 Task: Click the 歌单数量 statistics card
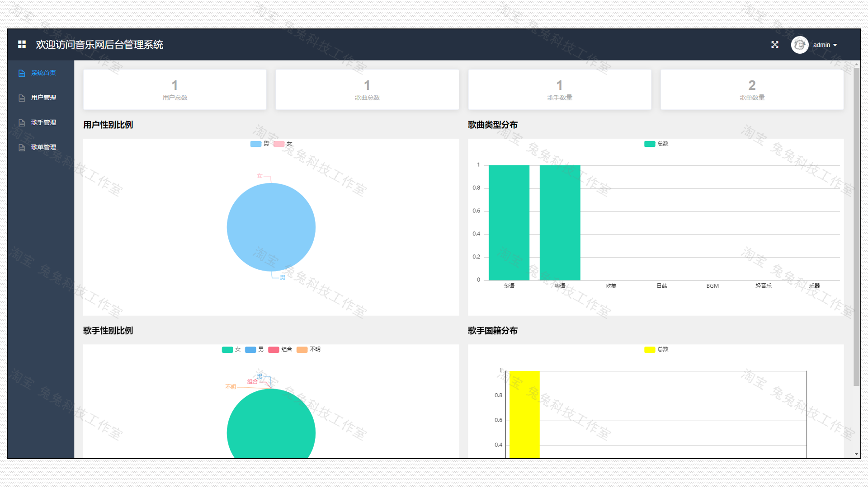(x=752, y=89)
